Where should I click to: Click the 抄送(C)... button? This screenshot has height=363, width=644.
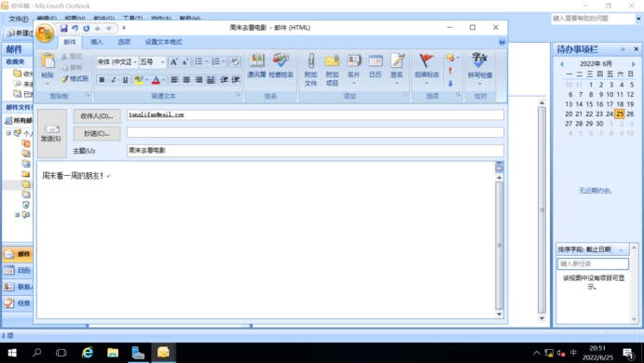click(x=97, y=133)
